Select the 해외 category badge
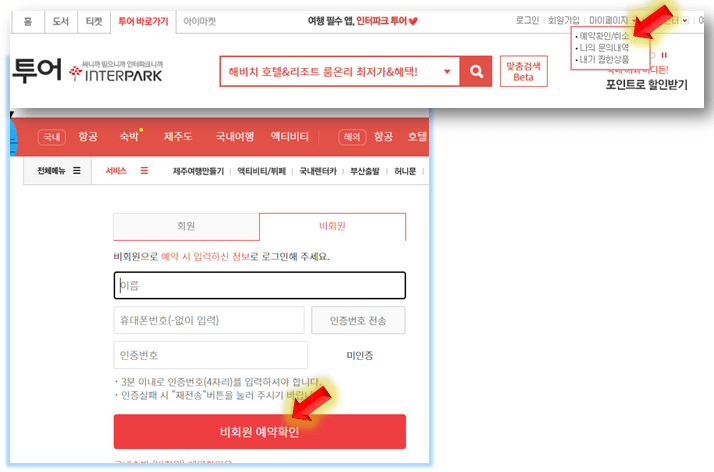 click(352, 137)
